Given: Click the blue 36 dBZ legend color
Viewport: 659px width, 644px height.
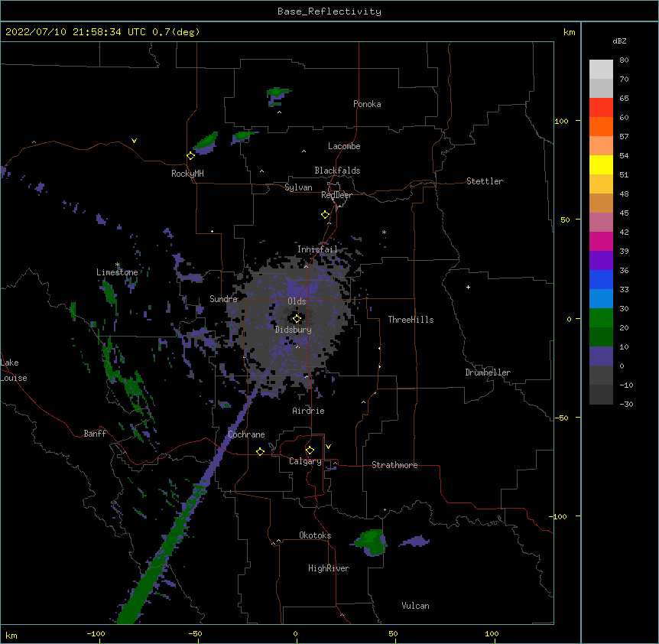Looking at the screenshot, I should click(x=601, y=279).
